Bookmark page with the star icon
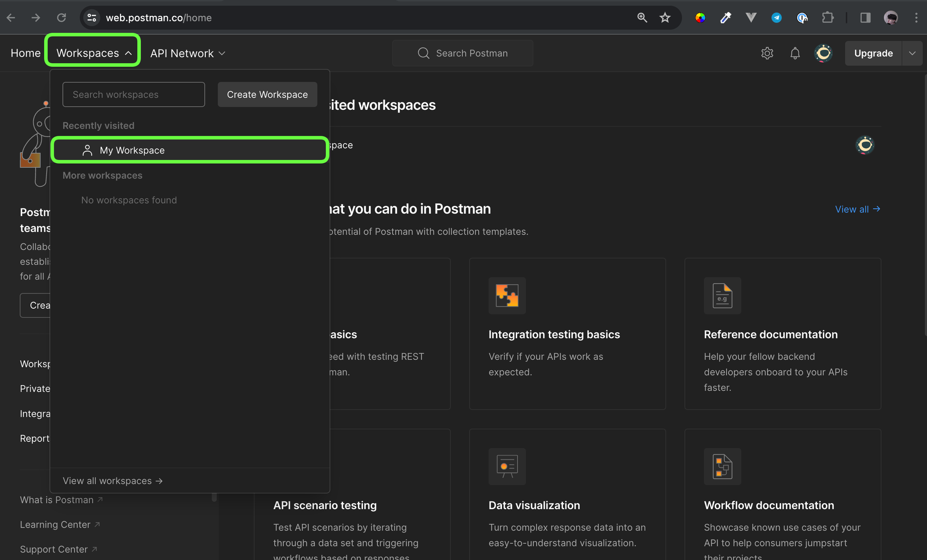The height and width of the screenshot is (560, 927). pyautogui.click(x=665, y=18)
